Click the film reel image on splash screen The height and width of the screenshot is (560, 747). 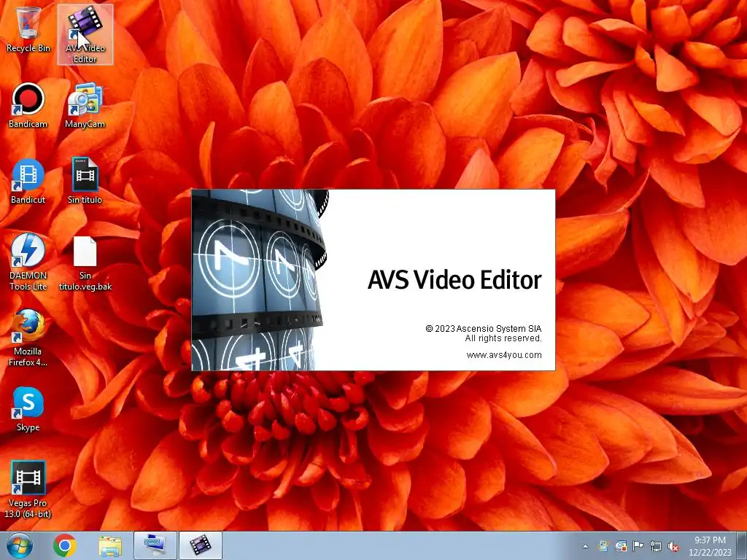click(260, 280)
